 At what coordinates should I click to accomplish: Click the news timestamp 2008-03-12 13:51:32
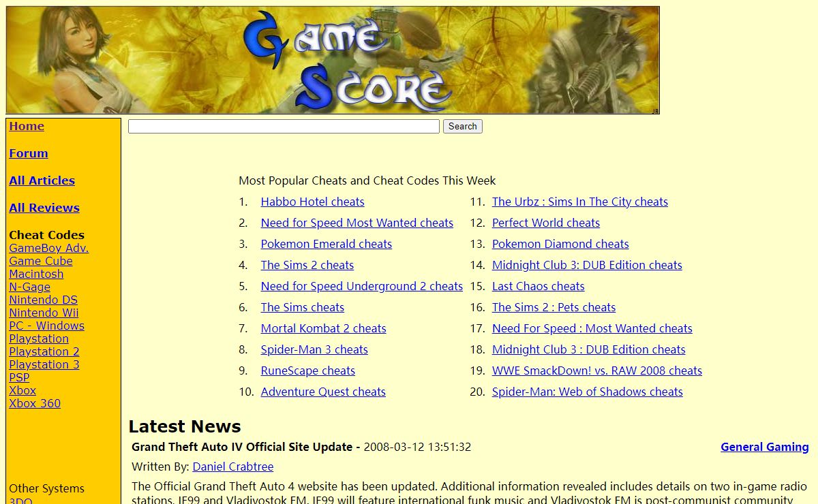coord(417,447)
